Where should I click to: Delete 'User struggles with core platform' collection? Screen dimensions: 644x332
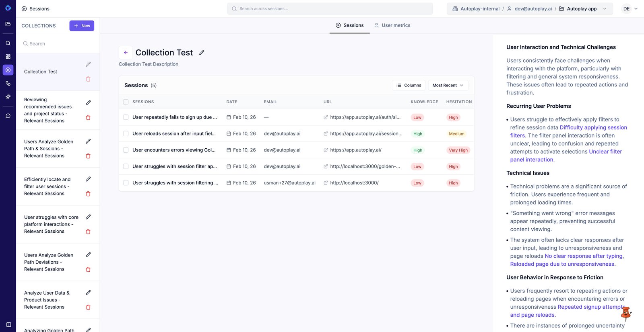(88, 232)
